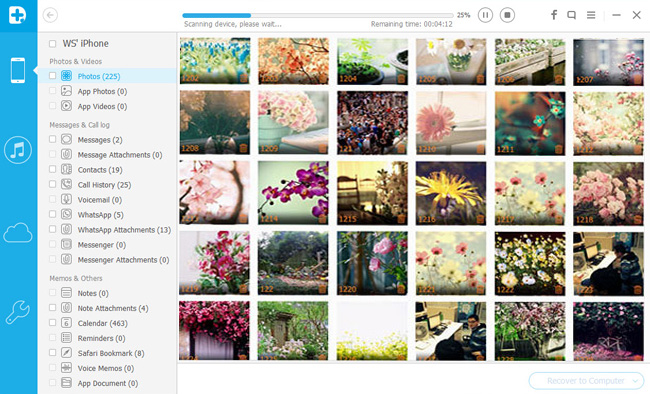Click the Messages bubble icon
650x394 pixels.
(66, 139)
